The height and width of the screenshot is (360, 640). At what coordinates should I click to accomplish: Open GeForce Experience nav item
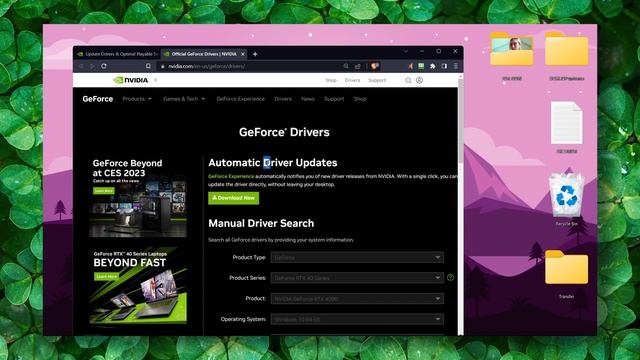tap(240, 99)
